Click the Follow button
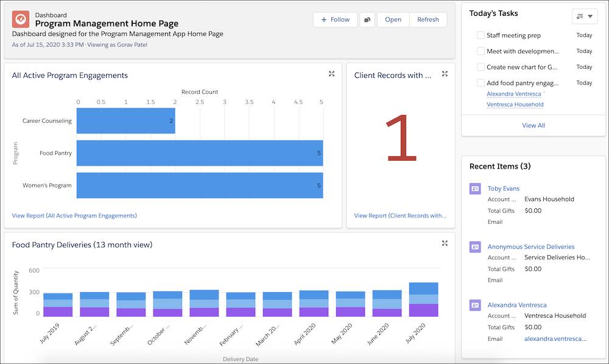Screen dimensions: 609x364 (x=335, y=19)
